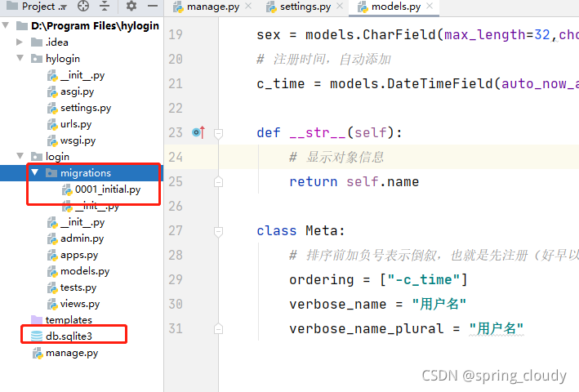Hide the Project panel with minus icon
This screenshot has height=392, width=579.
click(x=153, y=6)
